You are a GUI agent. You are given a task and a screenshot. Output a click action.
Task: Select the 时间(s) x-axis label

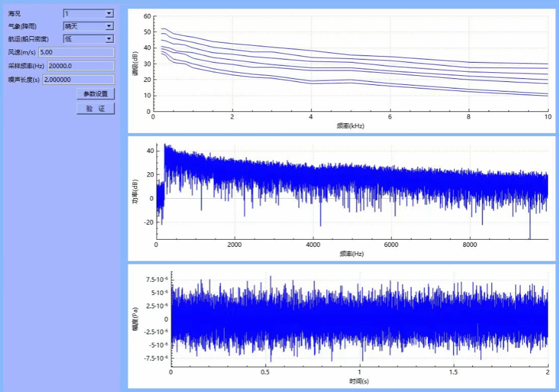[359, 381]
